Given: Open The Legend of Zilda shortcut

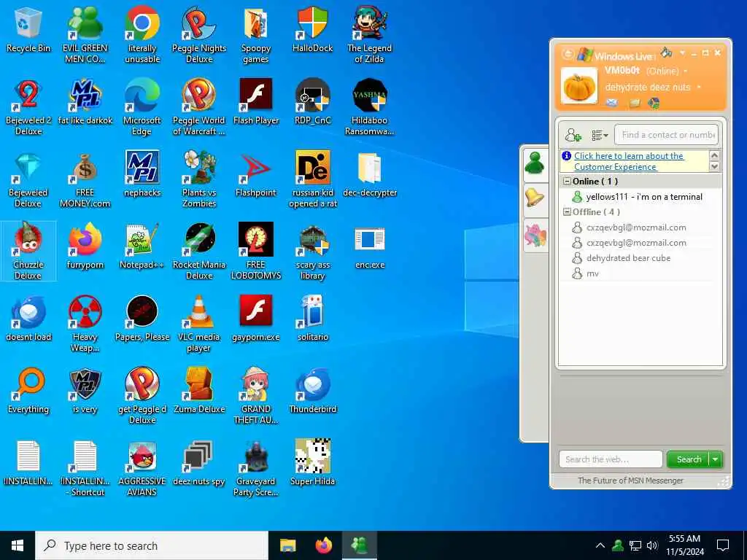Looking at the screenshot, I should pyautogui.click(x=369, y=35).
